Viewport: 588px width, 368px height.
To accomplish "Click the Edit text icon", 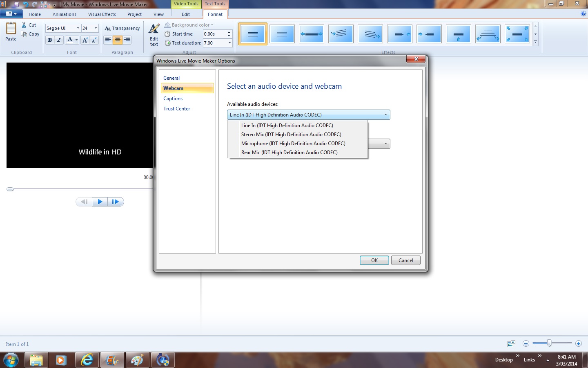I will tap(154, 34).
